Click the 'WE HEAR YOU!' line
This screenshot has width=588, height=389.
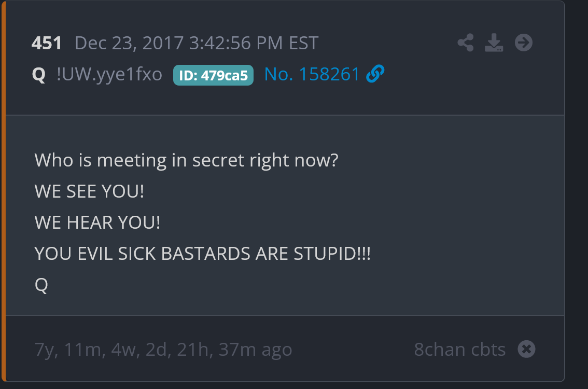pyautogui.click(x=97, y=223)
